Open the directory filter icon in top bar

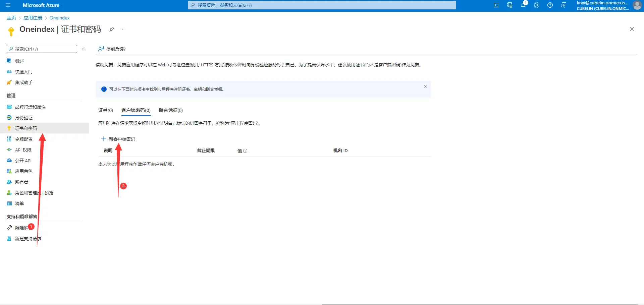tap(510, 5)
